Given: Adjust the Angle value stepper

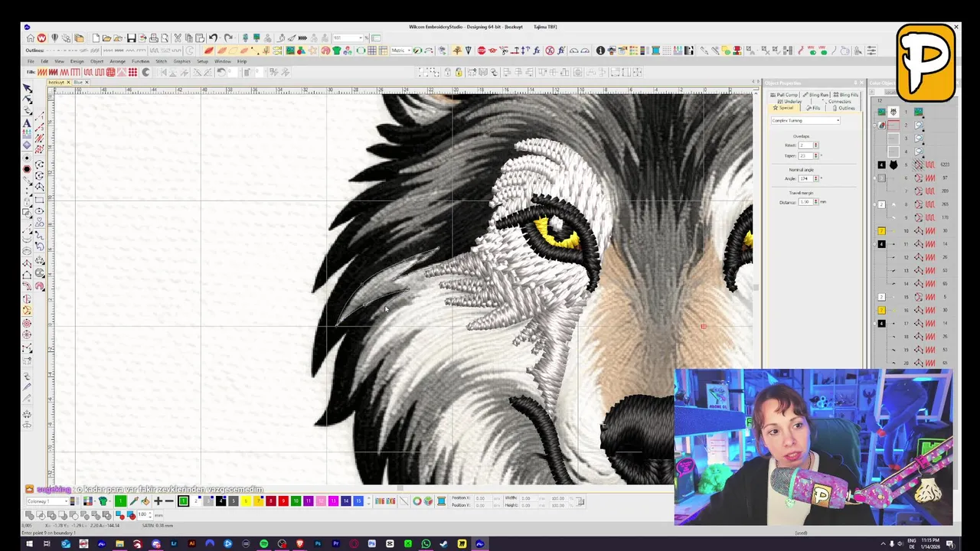Looking at the screenshot, I should coord(815,178).
